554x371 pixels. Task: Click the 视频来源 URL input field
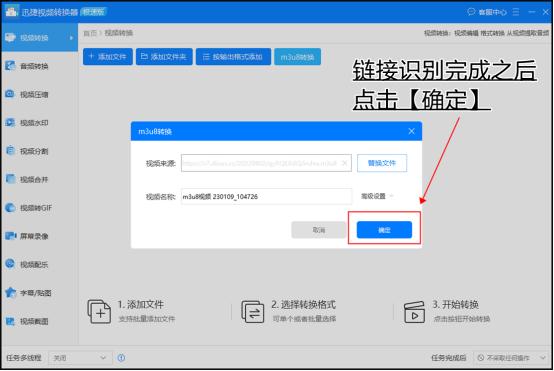(x=266, y=163)
